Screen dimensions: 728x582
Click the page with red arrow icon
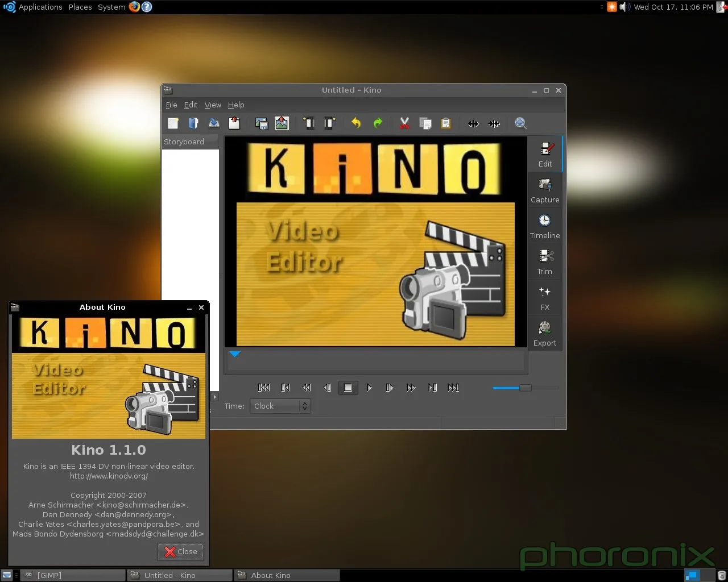[x=234, y=123]
